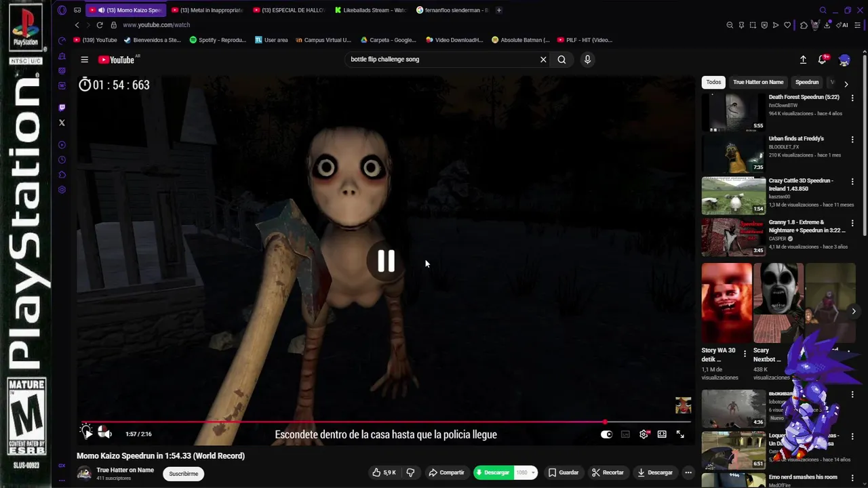Open the Campus Virtual bookmark

323,40
